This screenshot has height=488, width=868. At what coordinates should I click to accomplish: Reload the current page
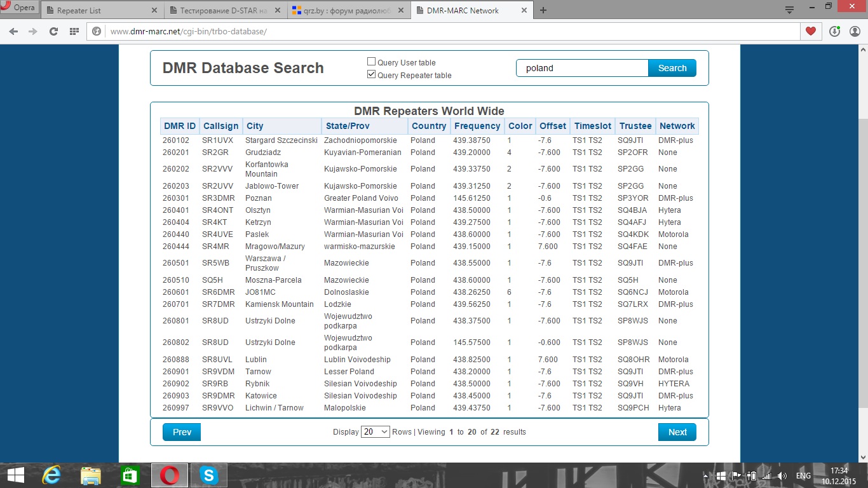53,31
